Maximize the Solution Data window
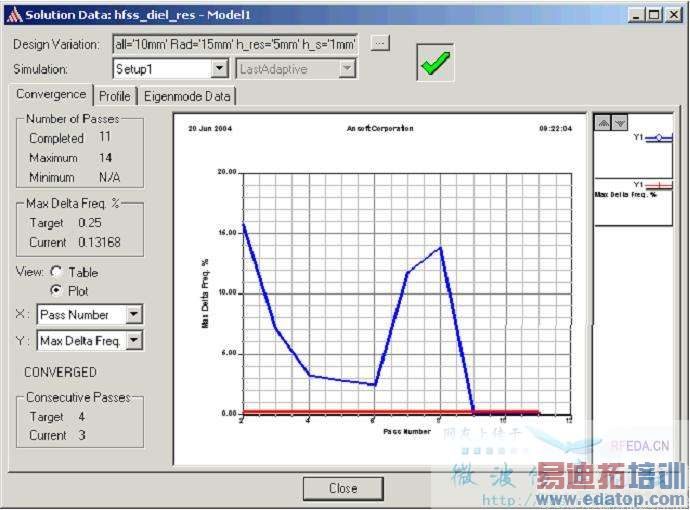 click(x=654, y=15)
